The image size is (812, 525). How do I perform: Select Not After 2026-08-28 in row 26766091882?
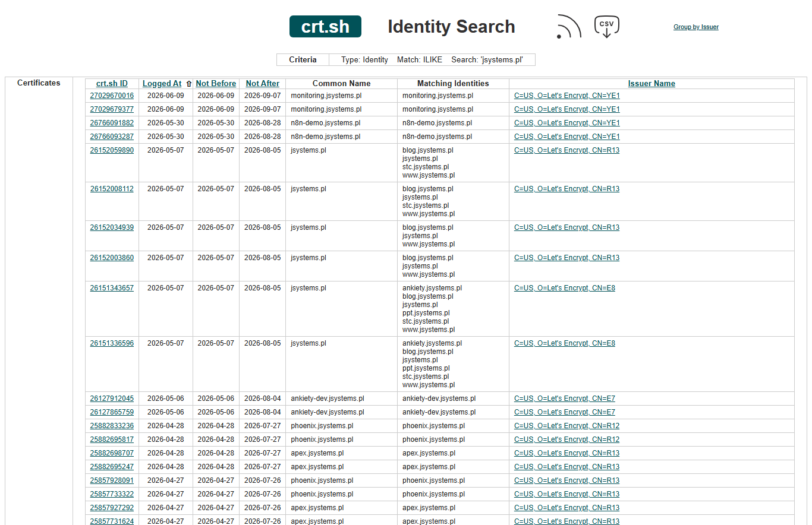(262, 123)
